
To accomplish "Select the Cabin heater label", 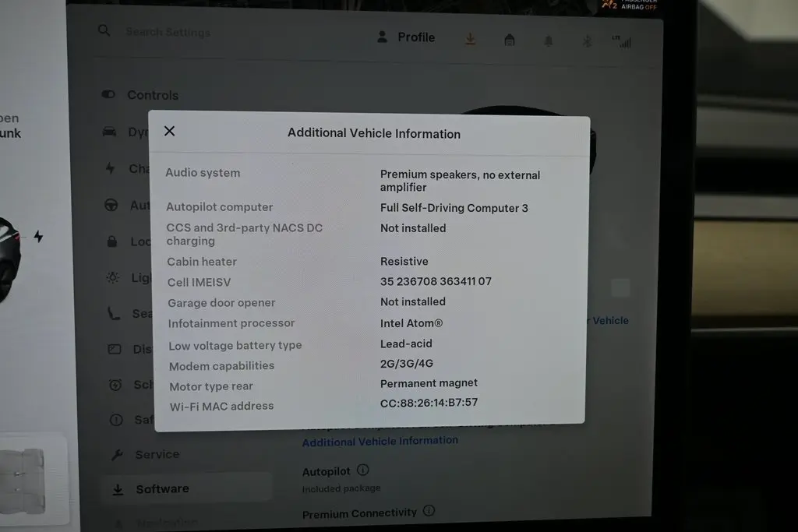I will [x=202, y=262].
